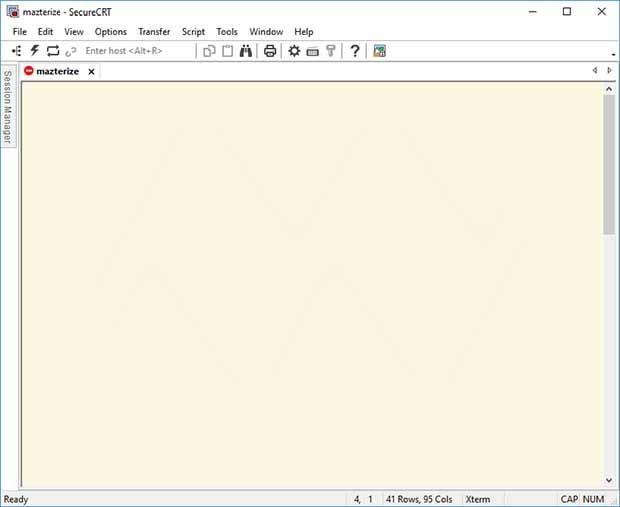Screen dimensions: 620x507
Task: Click the Enter host input field
Action: point(135,51)
